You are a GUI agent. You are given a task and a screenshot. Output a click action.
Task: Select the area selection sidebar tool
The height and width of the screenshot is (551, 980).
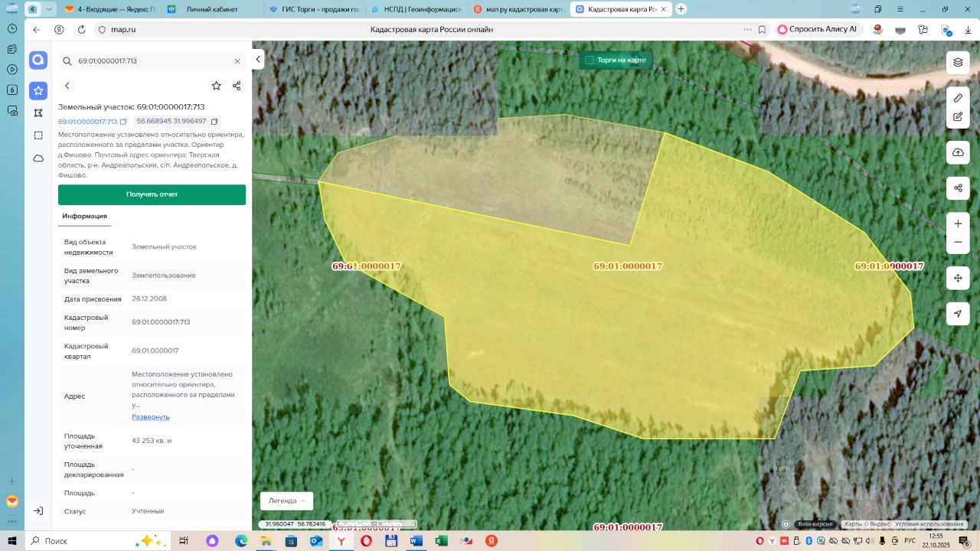pos(38,135)
